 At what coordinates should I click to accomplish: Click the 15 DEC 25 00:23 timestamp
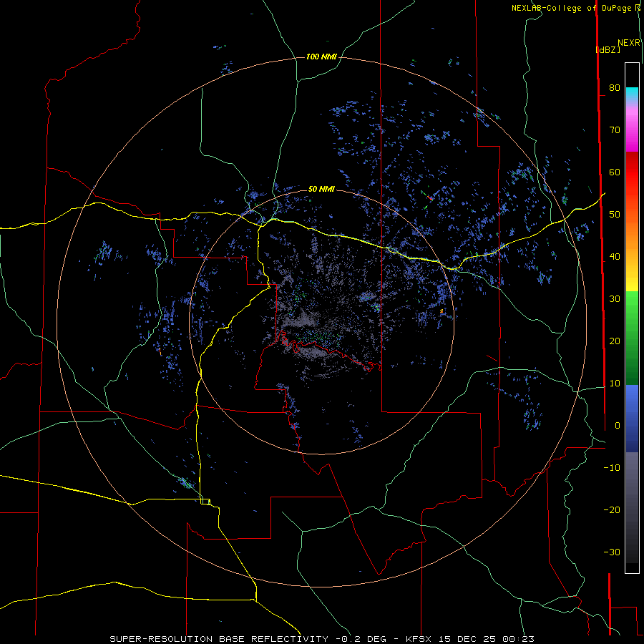tap(487, 639)
